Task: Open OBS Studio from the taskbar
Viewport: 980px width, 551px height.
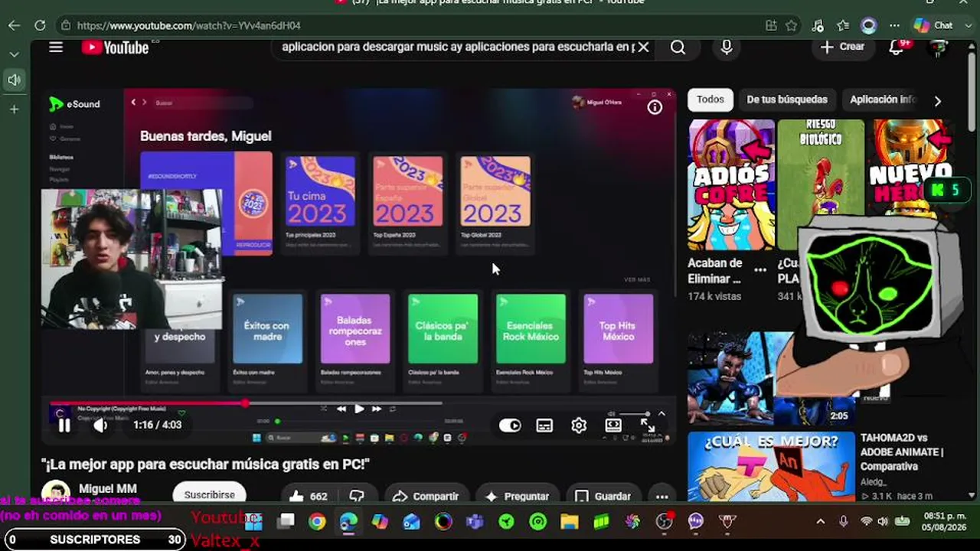Action: tap(664, 522)
